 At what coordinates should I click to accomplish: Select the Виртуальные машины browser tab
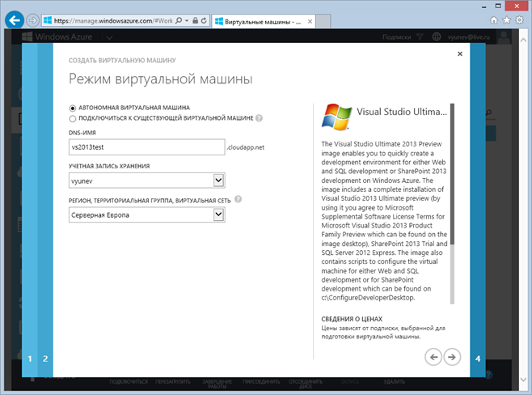click(262, 22)
